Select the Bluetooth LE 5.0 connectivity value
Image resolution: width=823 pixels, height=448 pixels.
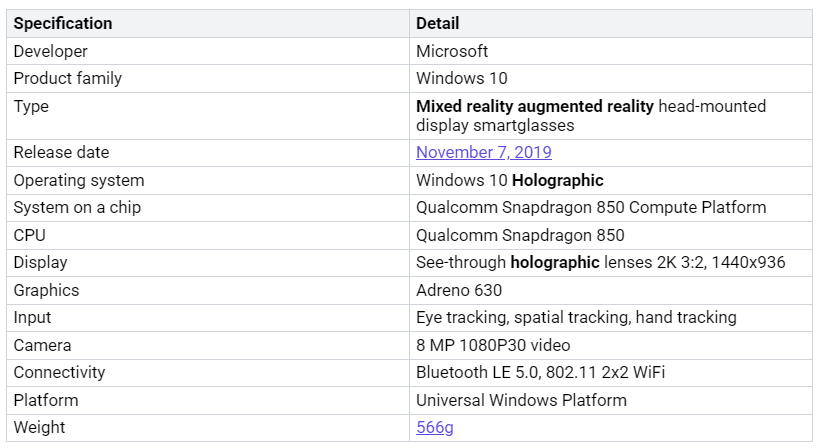pos(540,372)
